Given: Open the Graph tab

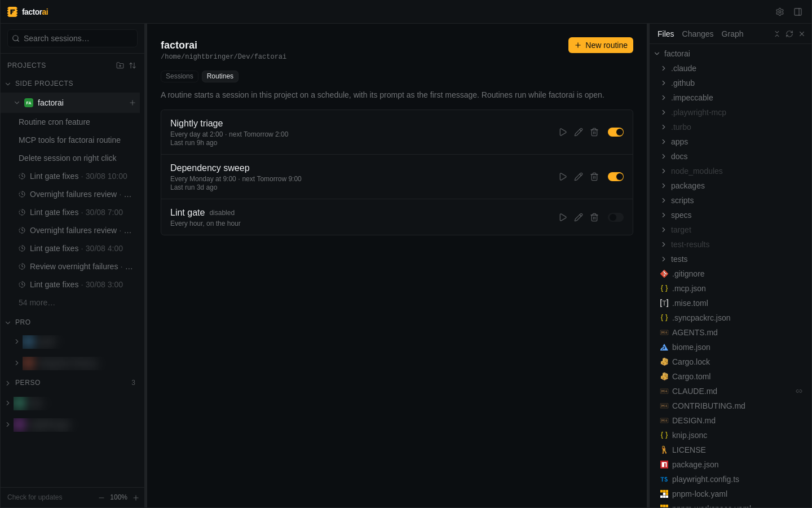Looking at the screenshot, I should click(x=732, y=34).
